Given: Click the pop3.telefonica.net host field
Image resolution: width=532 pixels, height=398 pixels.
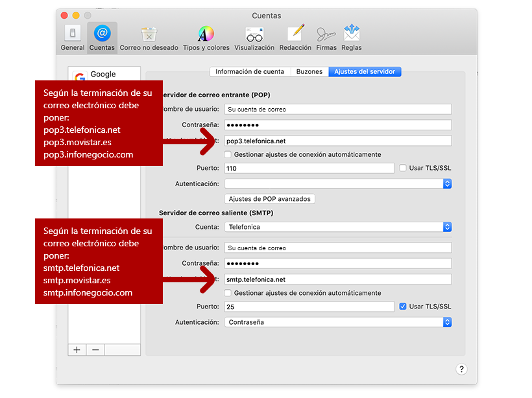Looking at the screenshot, I should (x=338, y=141).
